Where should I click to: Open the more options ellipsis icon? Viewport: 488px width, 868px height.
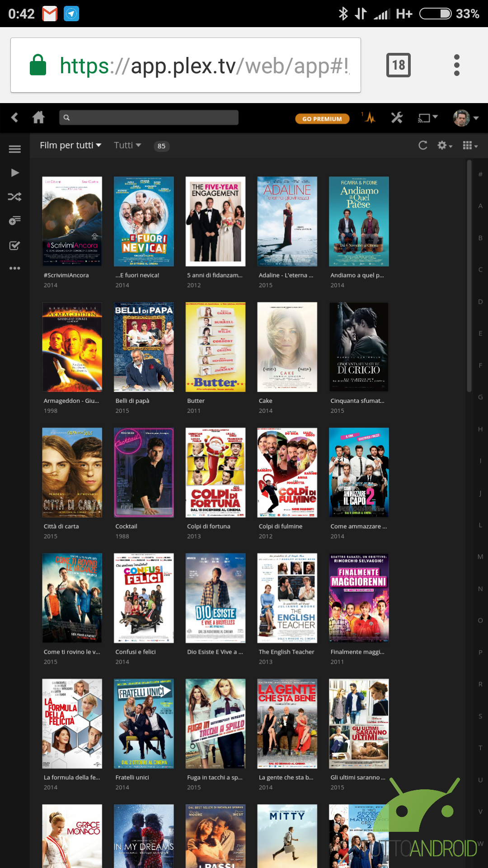15,268
